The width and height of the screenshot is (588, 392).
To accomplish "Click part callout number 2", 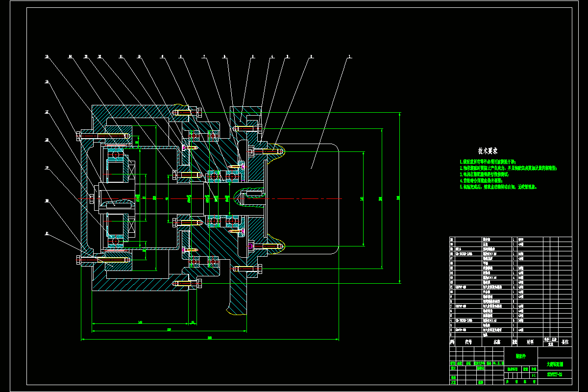I will [x=312, y=56].
